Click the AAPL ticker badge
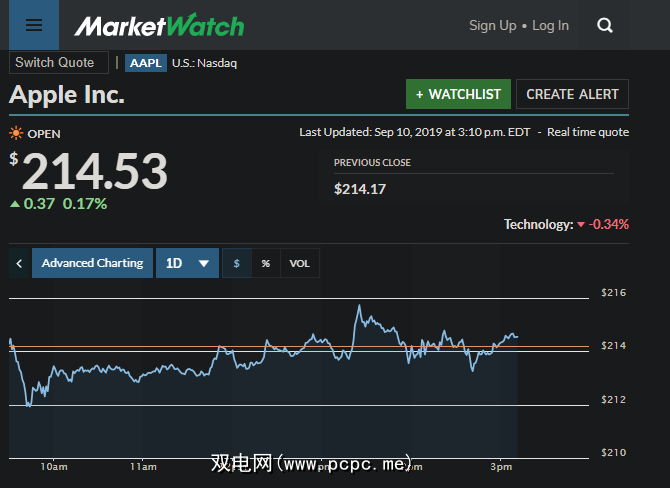Screen dimensions: 670x488 coord(146,63)
